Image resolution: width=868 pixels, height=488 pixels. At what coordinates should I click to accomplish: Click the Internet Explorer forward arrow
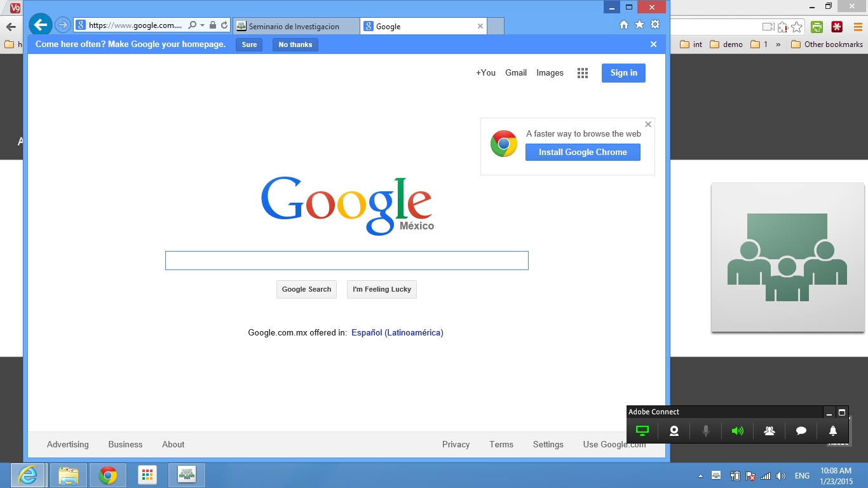[62, 25]
